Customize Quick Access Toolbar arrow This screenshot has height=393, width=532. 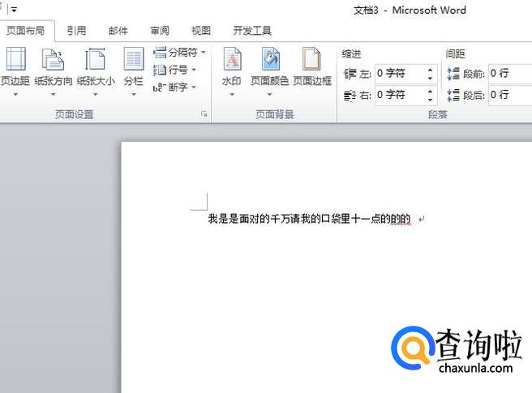(x=14, y=10)
